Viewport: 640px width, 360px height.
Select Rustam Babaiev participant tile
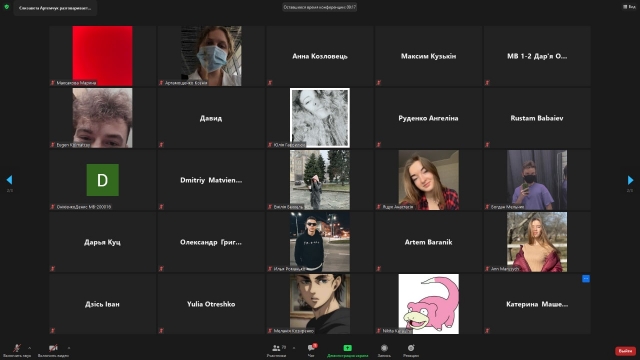537,118
